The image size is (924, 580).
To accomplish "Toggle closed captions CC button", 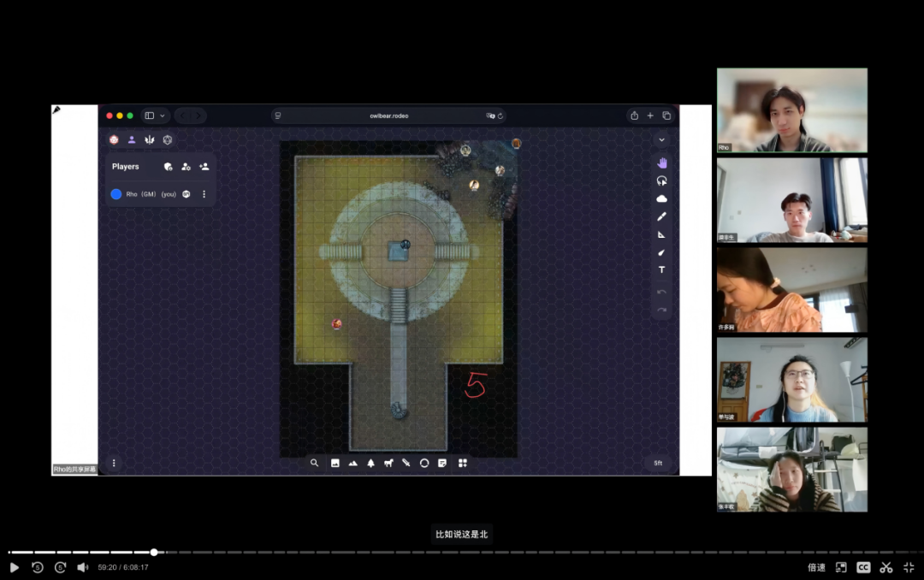I will click(863, 567).
